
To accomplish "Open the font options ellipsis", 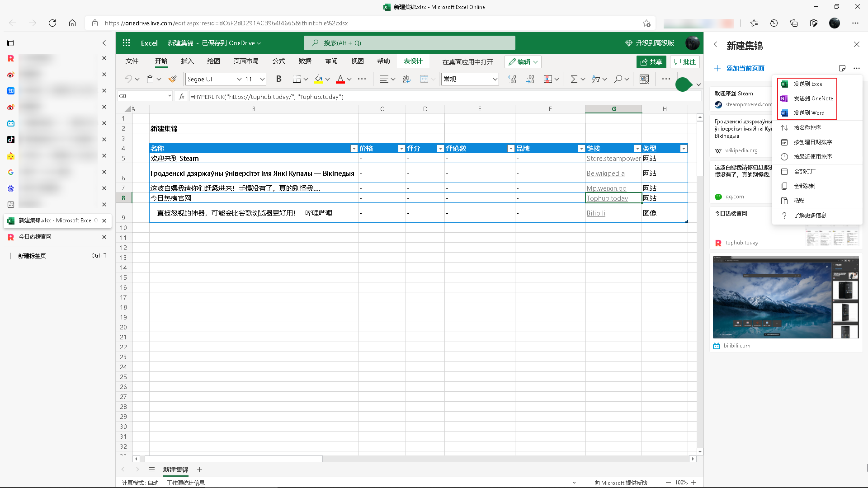I will pyautogui.click(x=362, y=79).
